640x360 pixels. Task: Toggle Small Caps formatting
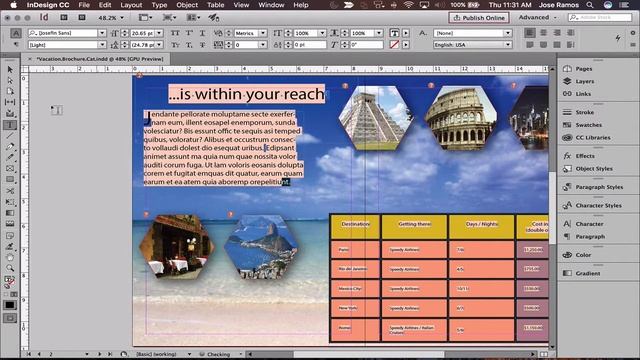point(175,44)
